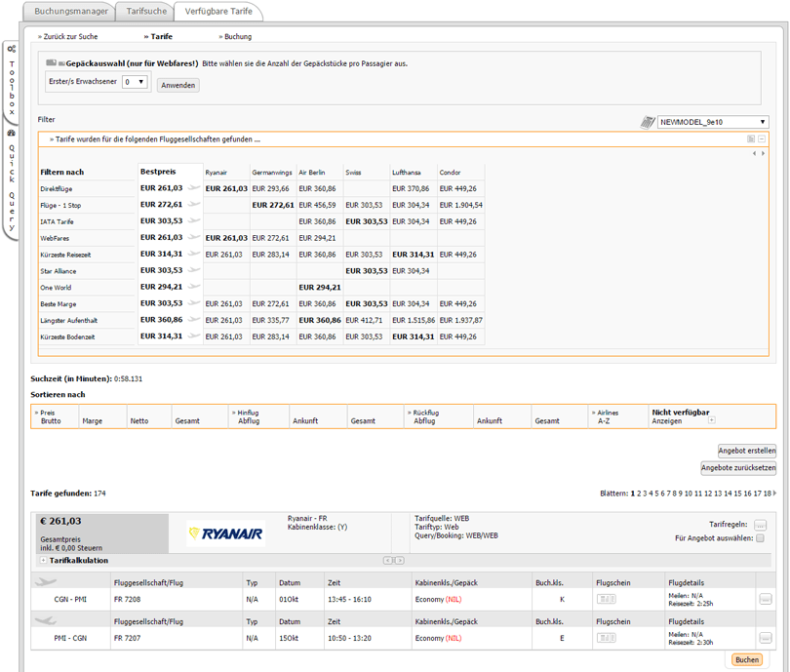
Task: Filter by One World
Action: coord(56,288)
